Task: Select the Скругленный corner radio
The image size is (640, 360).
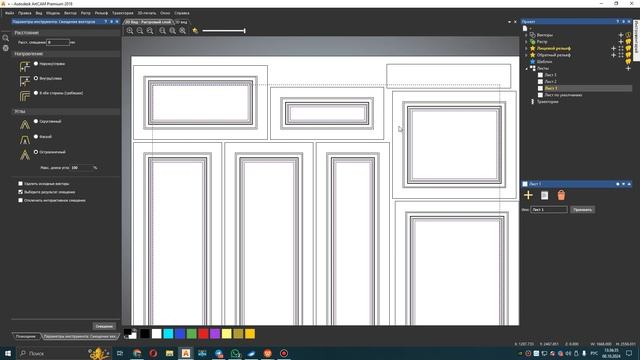Action: 36,121
